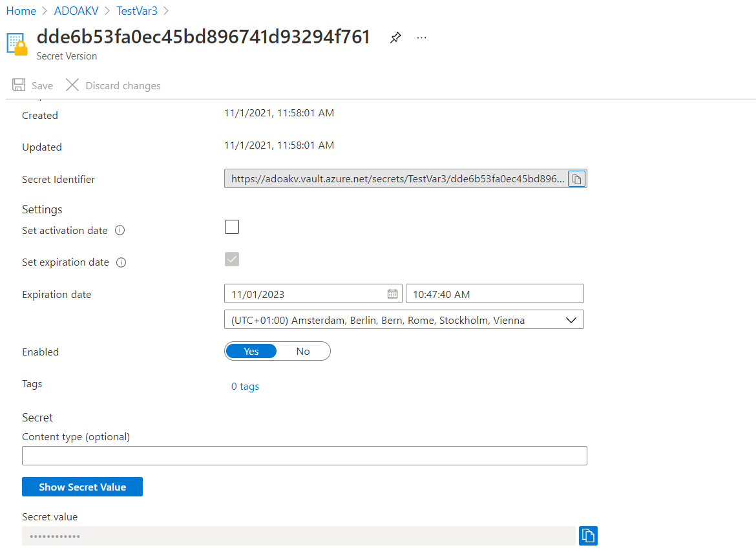Open the expiration date calendar picker

(392, 293)
